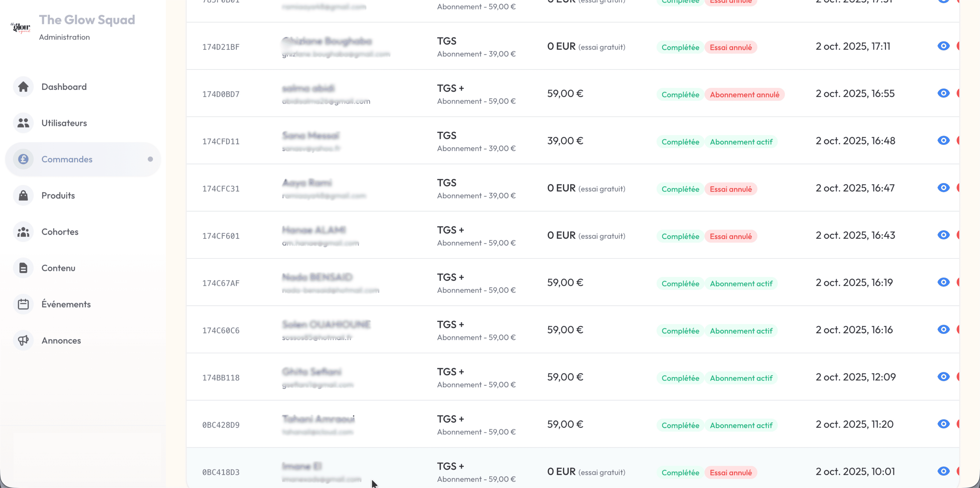Image resolution: width=980 pixels, height=488 pixels.
Task: Select the Dashboard home icon
Action: (23, 87)
